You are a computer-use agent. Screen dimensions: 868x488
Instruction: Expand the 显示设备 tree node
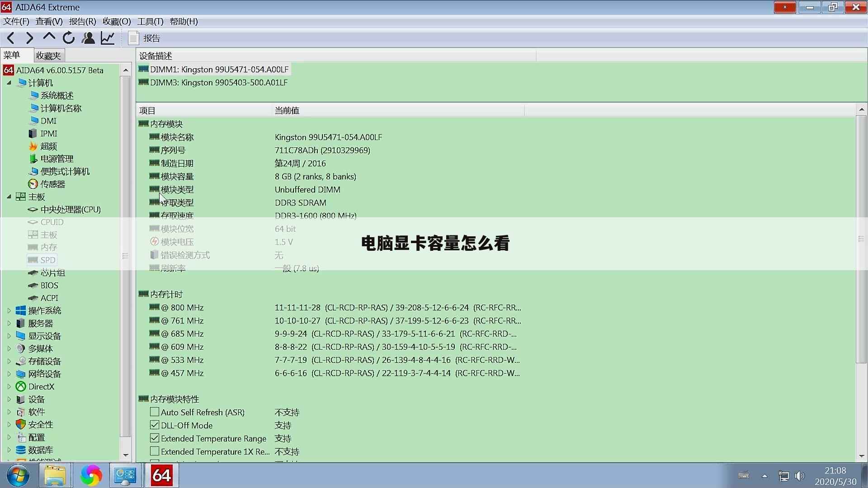pos(9,336)
